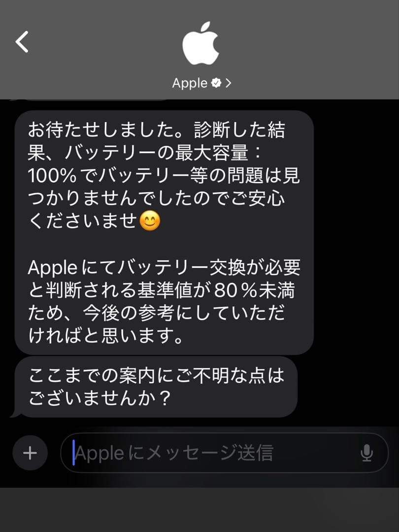Open the plus attachments button

pyautogui.click(x=30, y=453)
